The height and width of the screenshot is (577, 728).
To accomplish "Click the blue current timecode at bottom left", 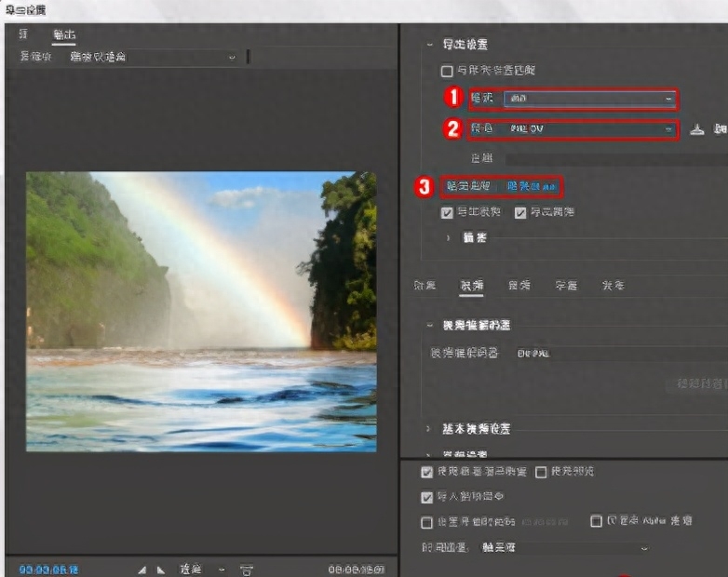I will [48, 570].
